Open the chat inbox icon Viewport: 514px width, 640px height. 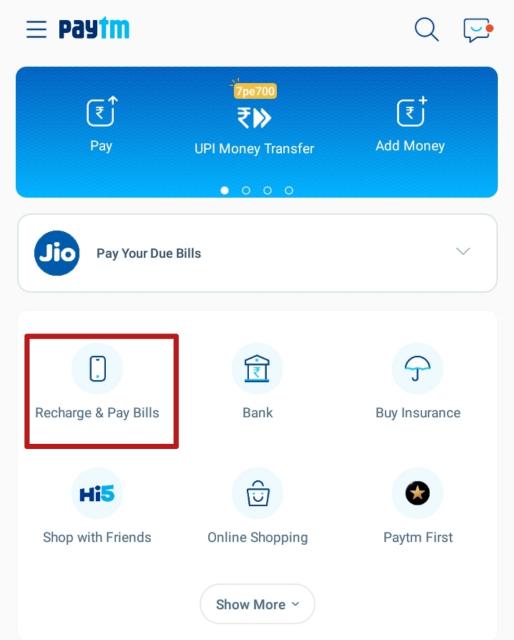pyautogui.click(x=478, y=30)
